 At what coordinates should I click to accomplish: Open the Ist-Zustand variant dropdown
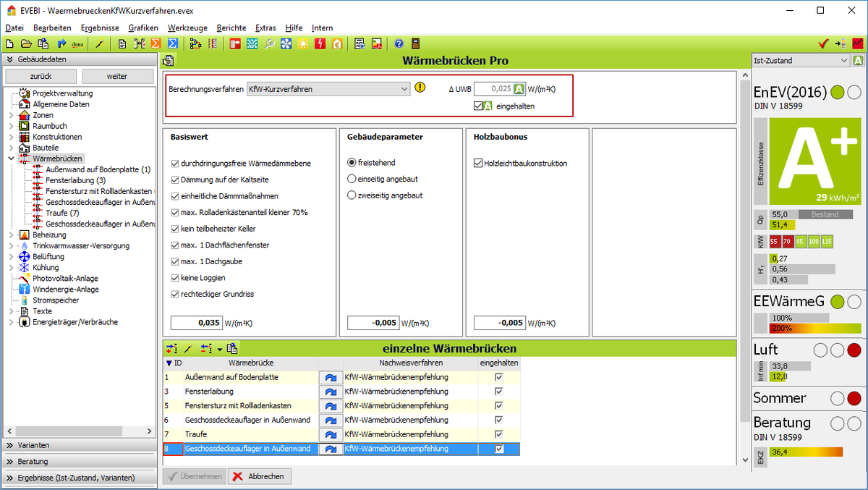[844, 61]
